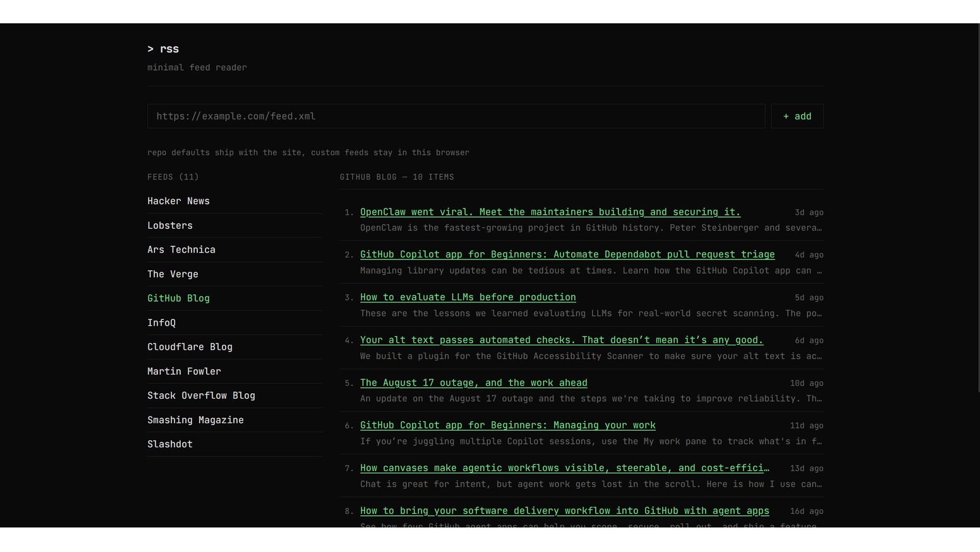Click the 'OpenClaw is the fastest-growing project' summary
Screen dimensions: 980x552
591,228
